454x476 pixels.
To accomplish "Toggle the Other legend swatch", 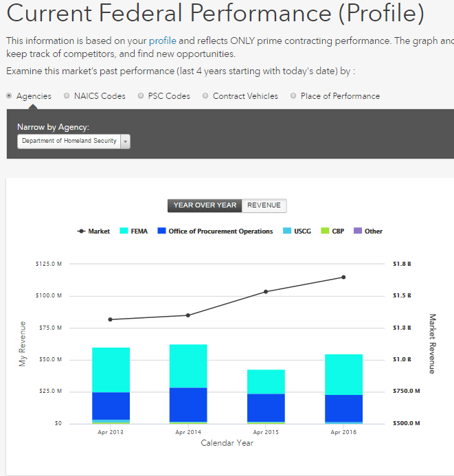I will pyautogui.click(x=358, y=231).
